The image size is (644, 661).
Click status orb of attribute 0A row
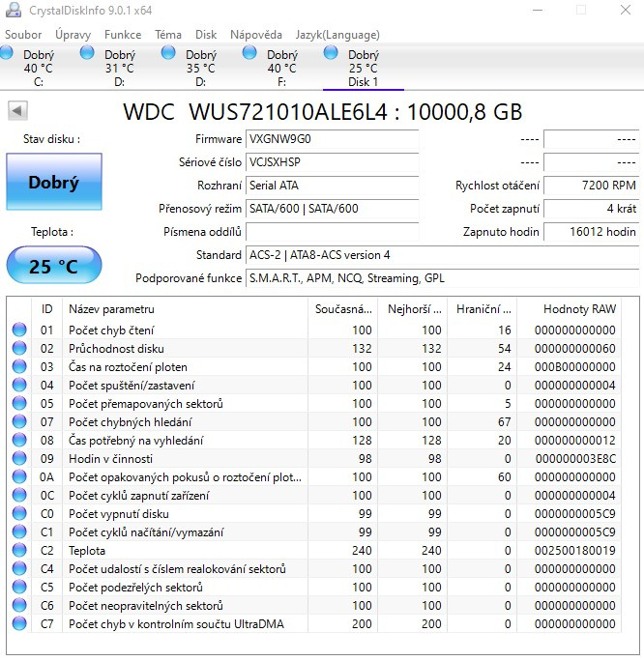click(x=19, y=476)
